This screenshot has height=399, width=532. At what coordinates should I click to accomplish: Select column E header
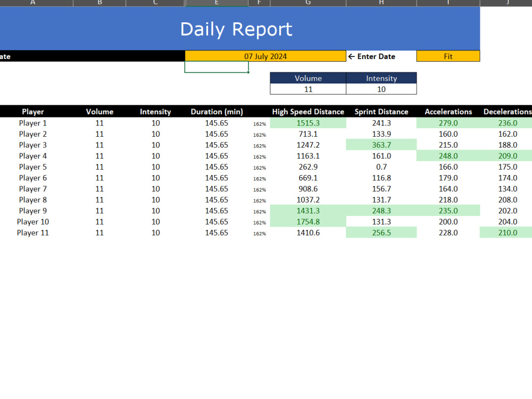pyautogui.click(x=217, y=3)
